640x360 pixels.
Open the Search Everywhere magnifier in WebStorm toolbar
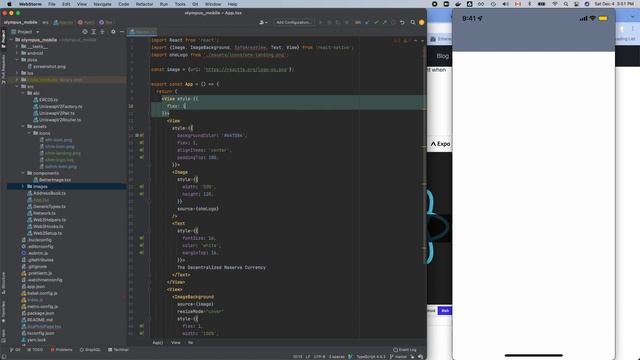tap(413, 22)
